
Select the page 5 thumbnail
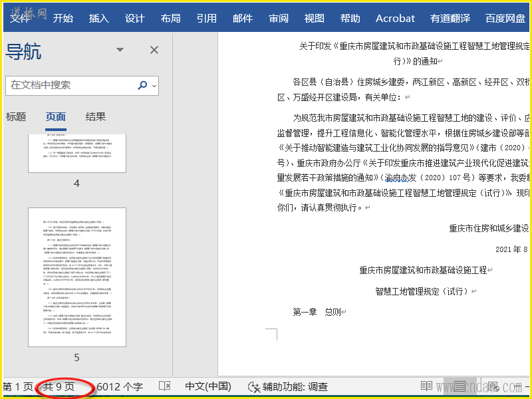77,277
